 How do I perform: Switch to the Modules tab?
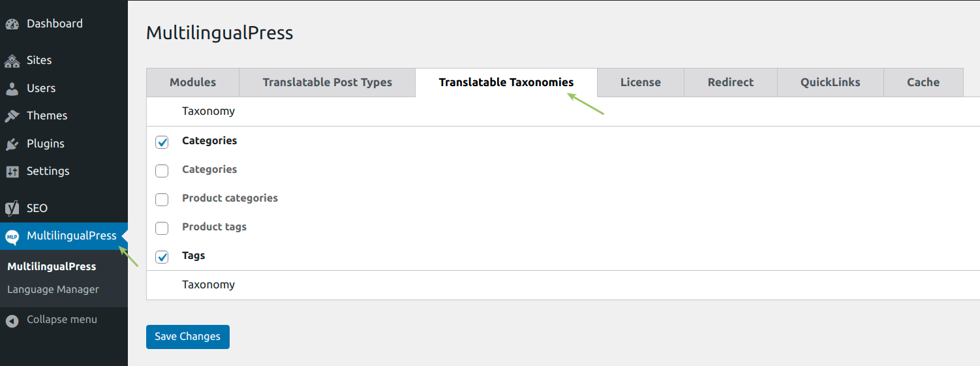192,83
